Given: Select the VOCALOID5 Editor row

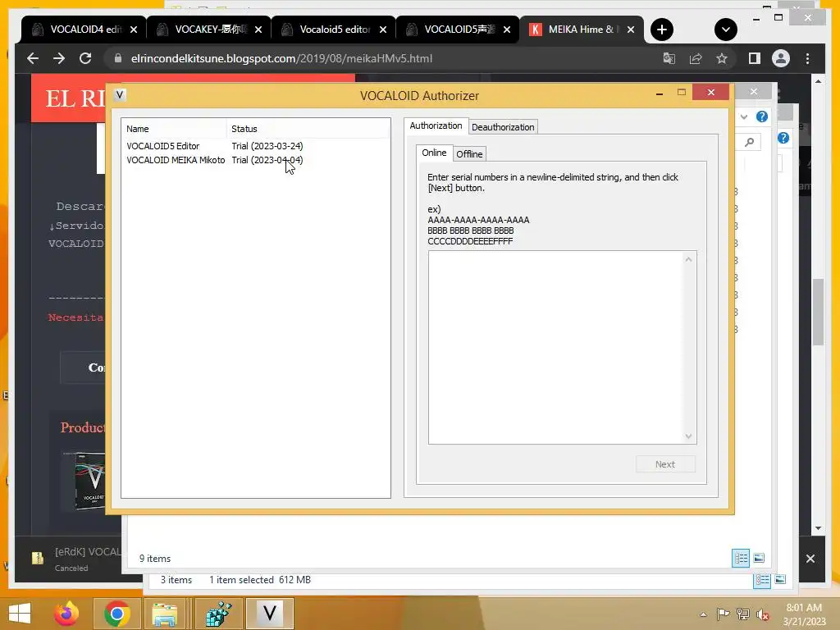Looking at the screenshot, I should pos(256,146).
